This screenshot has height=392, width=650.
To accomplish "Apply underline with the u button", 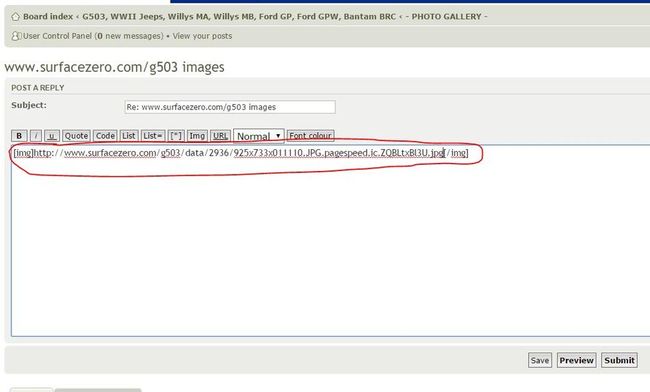I will [x=52, y=136].
